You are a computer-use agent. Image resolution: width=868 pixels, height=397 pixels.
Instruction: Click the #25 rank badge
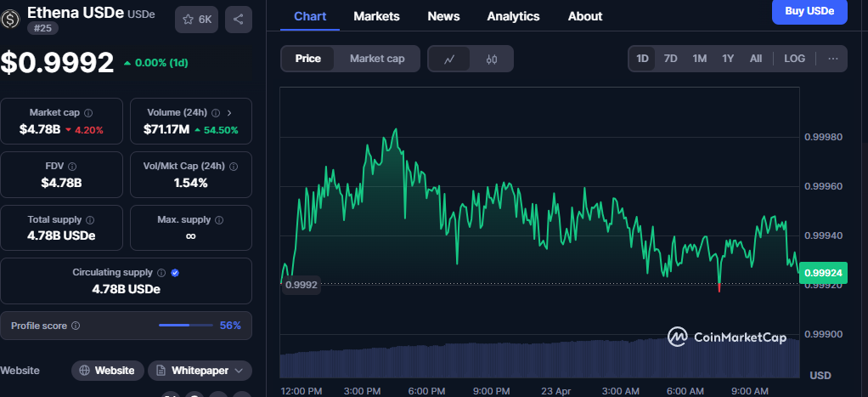(x=42, y=28)
